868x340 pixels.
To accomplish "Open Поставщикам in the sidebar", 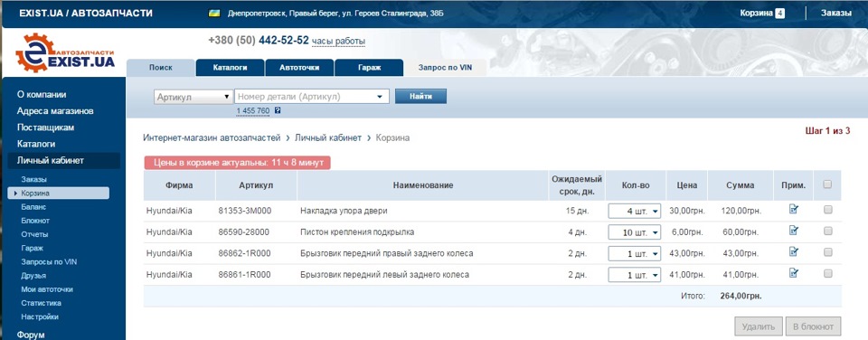I will 45,127.
